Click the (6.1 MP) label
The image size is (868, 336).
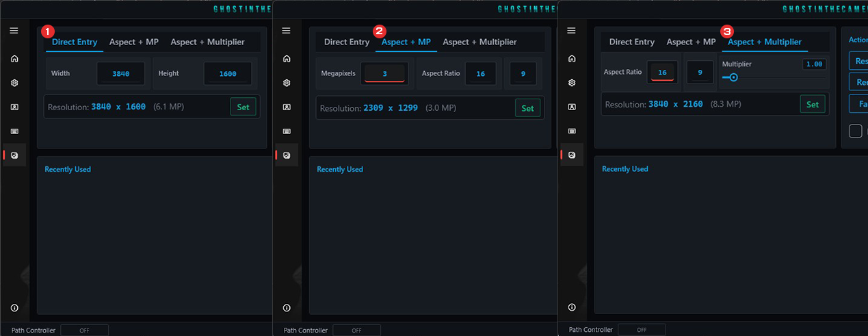(x=168, y=107)
